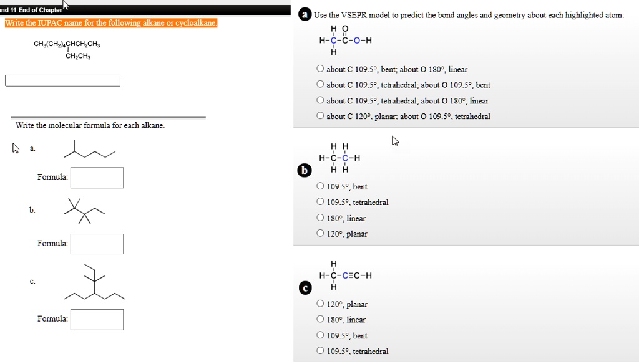Screen dimensions: 639x364
Task: Click the Formula field for alkane a
Action: (97, 178)
